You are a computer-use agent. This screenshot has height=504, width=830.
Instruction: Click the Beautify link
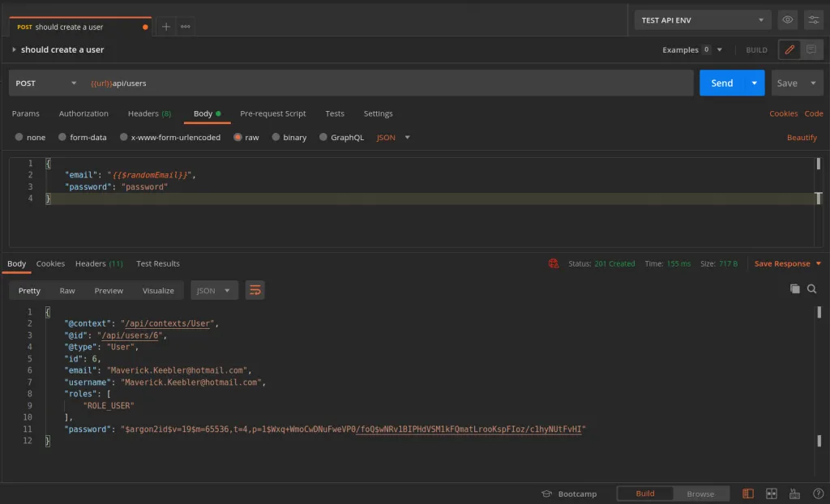(x=802, y=138)
